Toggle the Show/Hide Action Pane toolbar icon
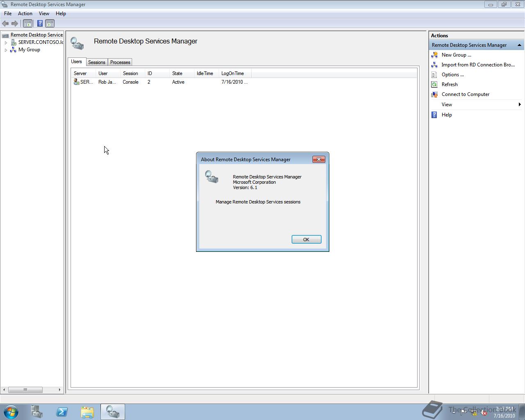 click(50, 24)
